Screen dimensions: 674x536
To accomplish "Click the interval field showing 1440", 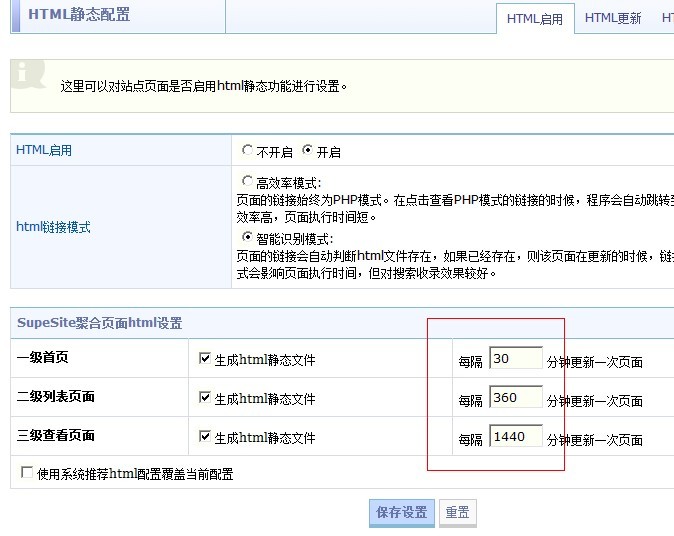I will point(516,436).
